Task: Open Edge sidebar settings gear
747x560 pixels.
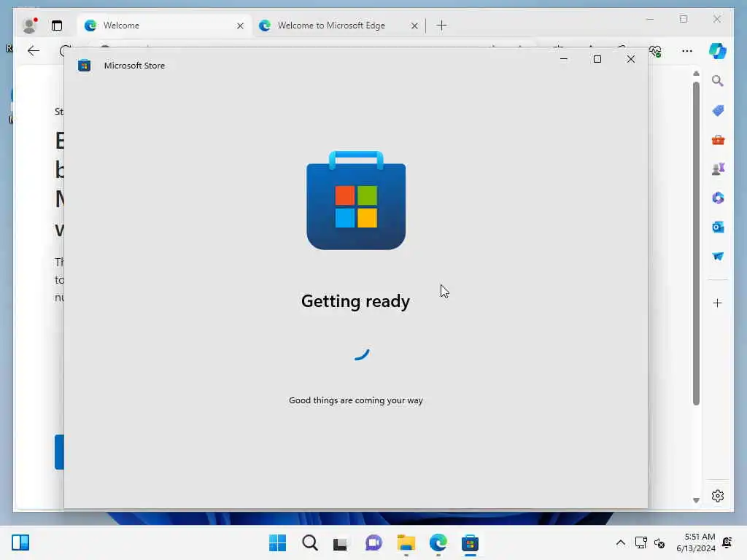Action: pyautogui.click(x=718, y=496)
